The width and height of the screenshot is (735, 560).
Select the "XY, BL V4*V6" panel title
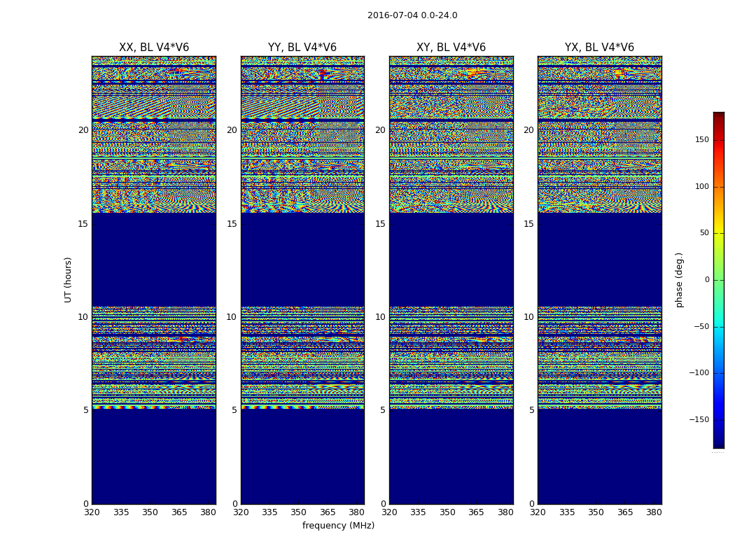(x=451, y=48)
